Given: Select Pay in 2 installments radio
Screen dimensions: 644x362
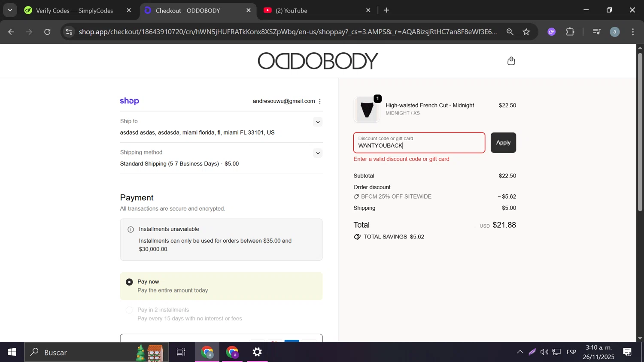Looking at the screenshot, I should click(129, 310).
